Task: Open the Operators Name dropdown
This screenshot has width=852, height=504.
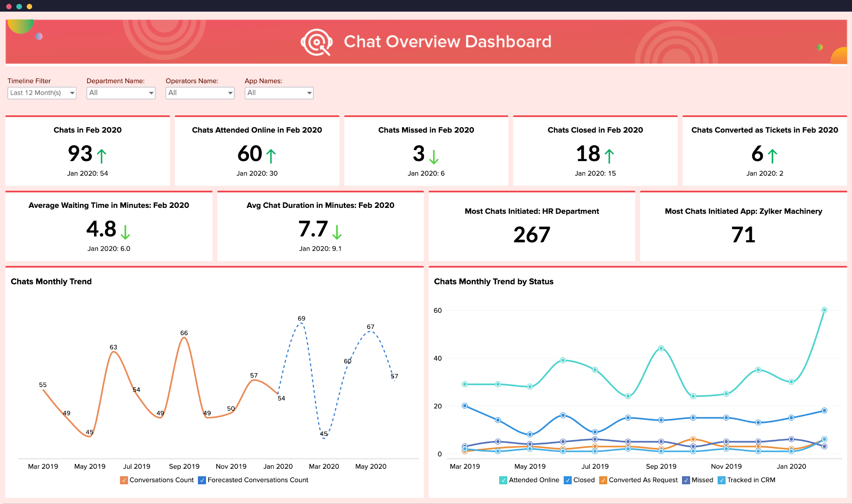Action: [x=200, y=93]
